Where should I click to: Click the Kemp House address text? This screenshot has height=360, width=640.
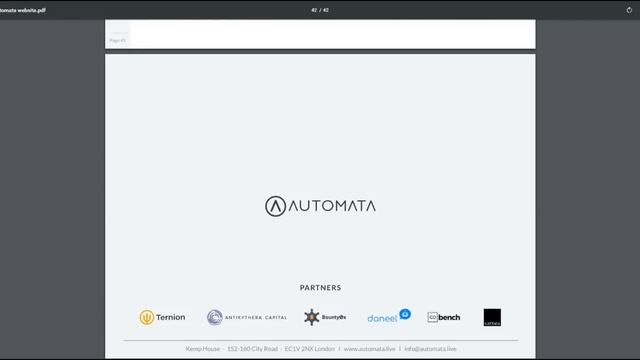pyautogui.click(x=202, y=349)
